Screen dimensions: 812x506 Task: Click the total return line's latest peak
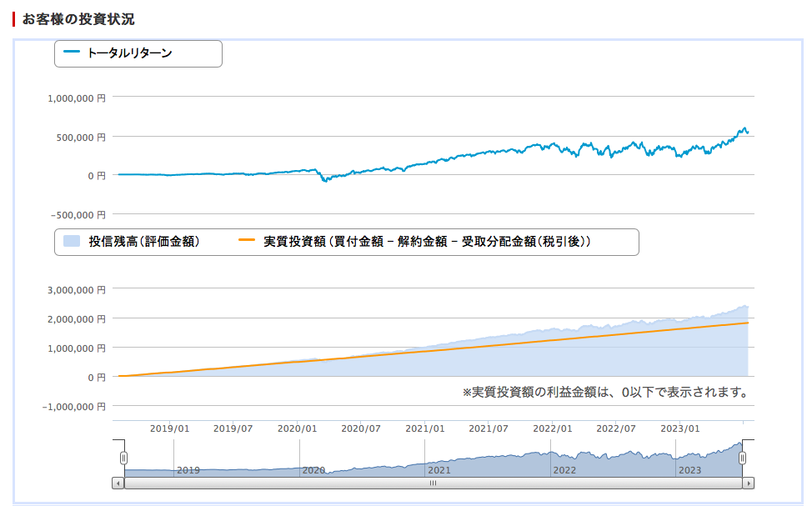tap(744, 128)
